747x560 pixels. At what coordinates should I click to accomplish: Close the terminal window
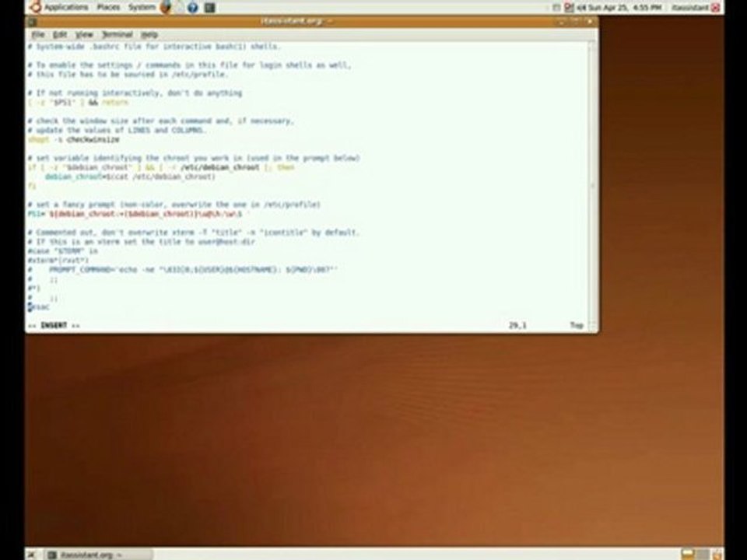click(589, 21)
